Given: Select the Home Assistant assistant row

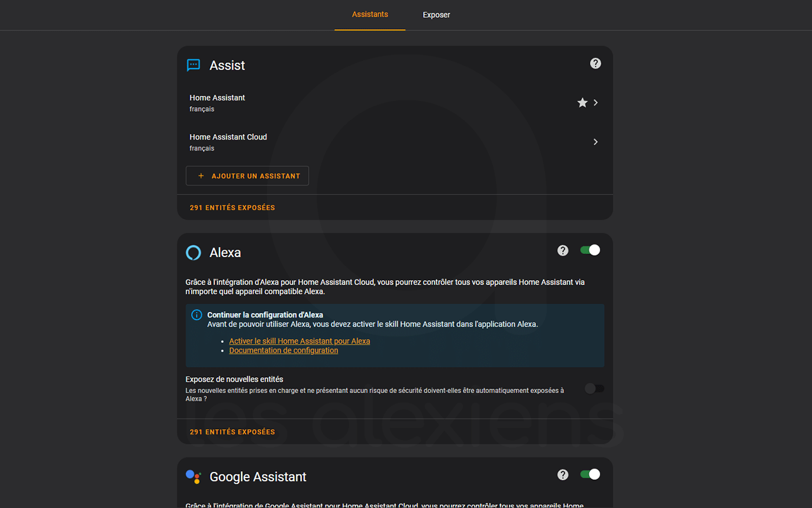Looking at the screenshot, I should click(395, 103).
